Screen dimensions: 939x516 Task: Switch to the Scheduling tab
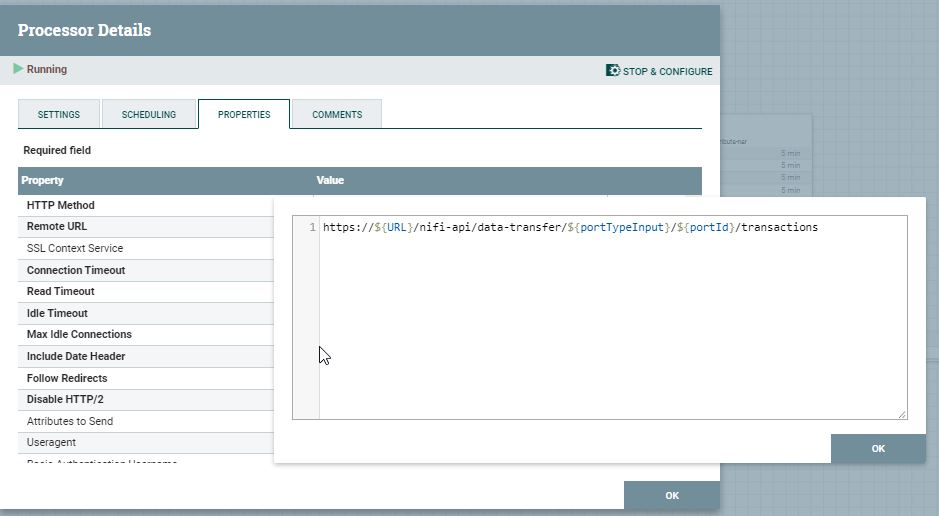149,114
